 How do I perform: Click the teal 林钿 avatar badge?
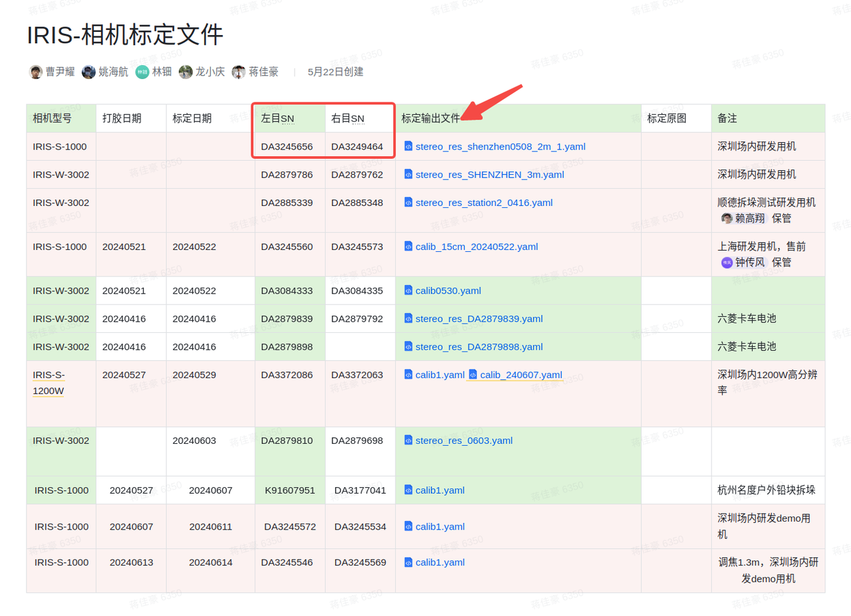point(142,72)
